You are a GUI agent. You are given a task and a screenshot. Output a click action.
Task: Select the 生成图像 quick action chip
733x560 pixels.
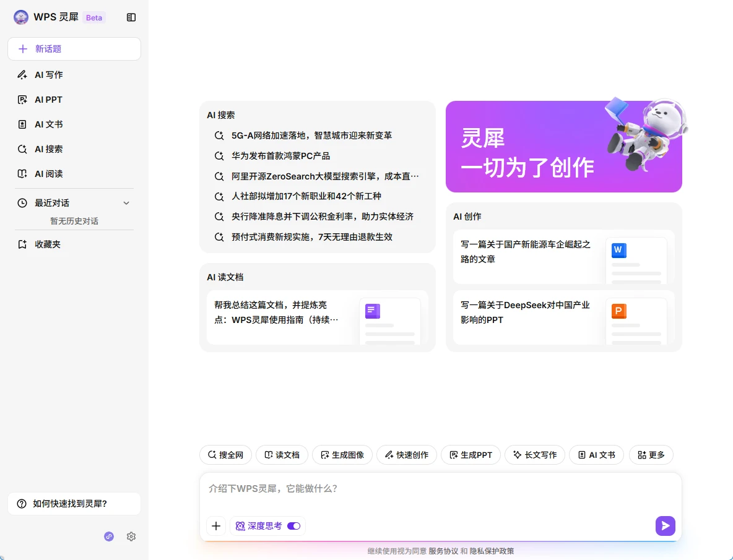coord(342,455)
